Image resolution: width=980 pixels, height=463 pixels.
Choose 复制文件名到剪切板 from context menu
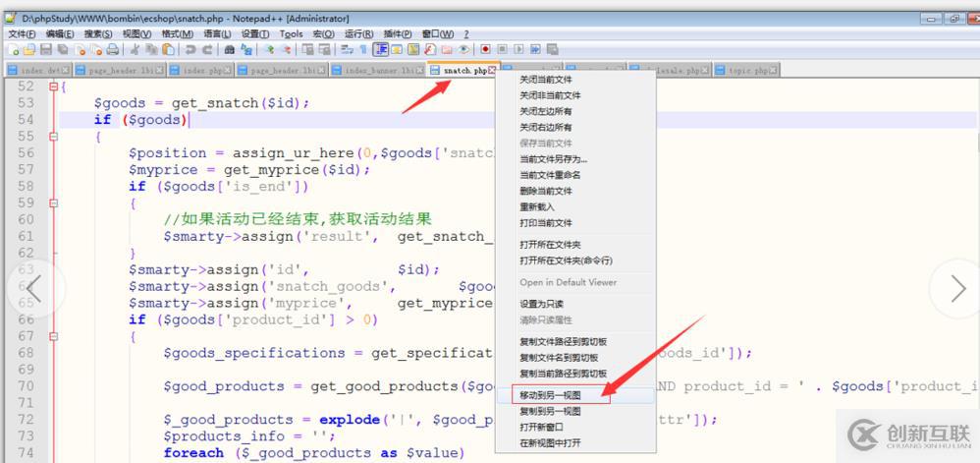575,358
